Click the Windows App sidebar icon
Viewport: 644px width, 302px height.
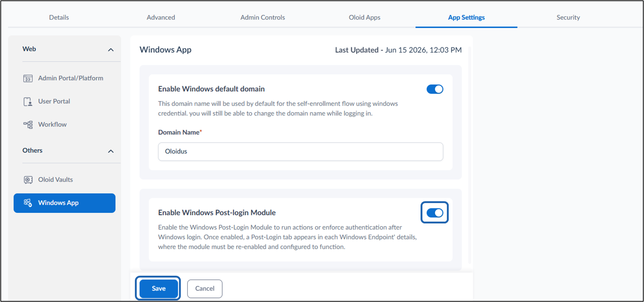coord(28,203)
